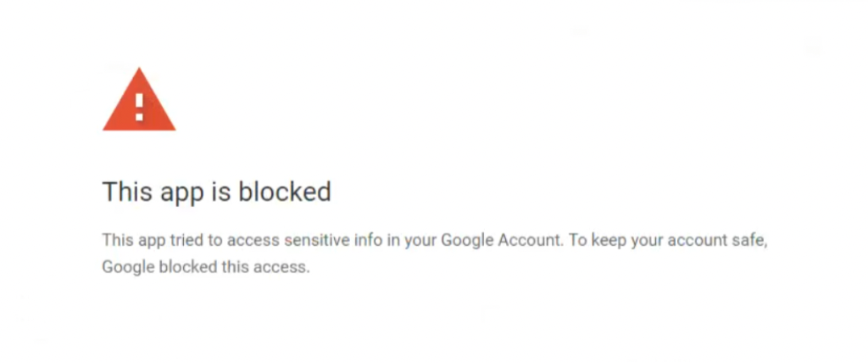Click the "This app is blocked" heading
This screenshot has width=868, height=363.
[216, 193]
